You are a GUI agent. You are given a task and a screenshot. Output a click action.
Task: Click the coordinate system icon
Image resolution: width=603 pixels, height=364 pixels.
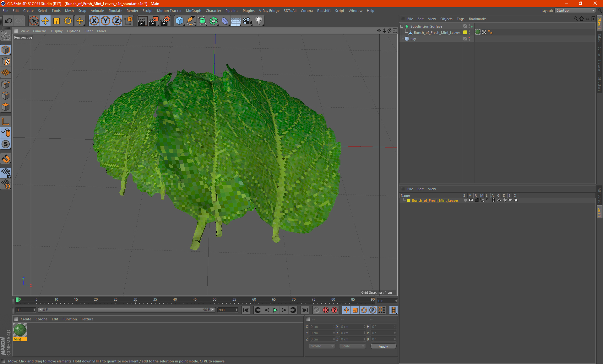128,21
